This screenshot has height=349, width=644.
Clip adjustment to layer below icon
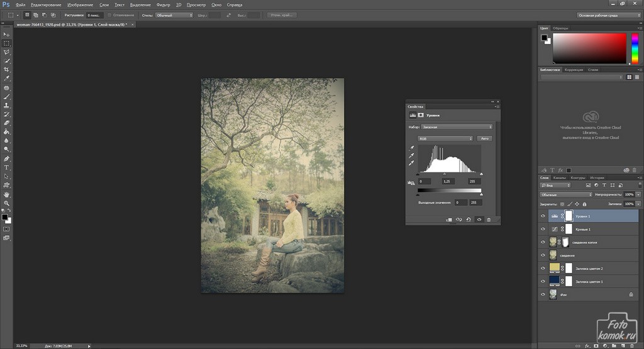point(449,219)
